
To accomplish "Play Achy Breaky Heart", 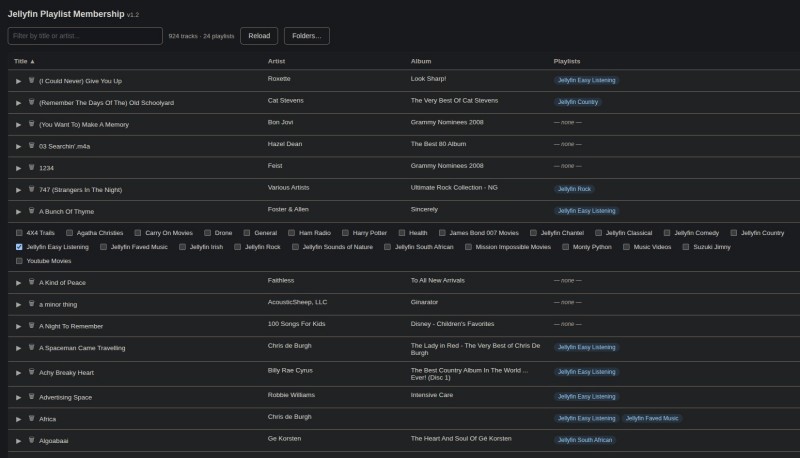I will (x=18, y=373).
